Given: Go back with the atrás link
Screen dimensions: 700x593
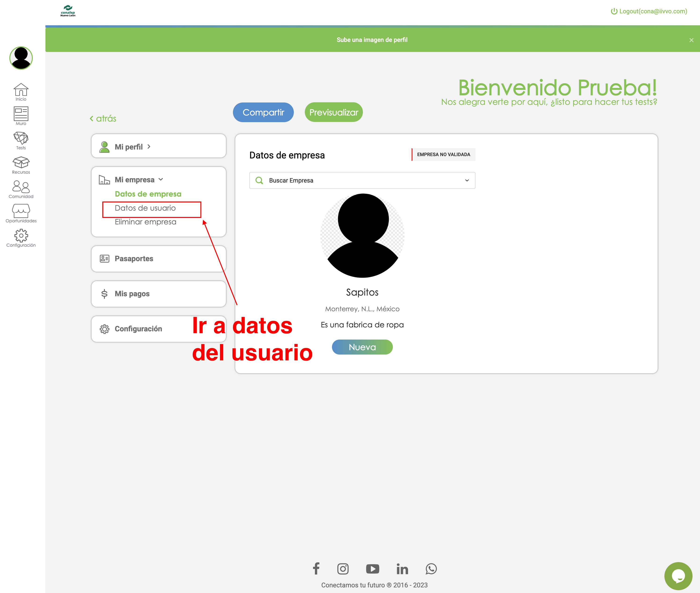Looking at the screenshot, I should [x=103, y=118].
